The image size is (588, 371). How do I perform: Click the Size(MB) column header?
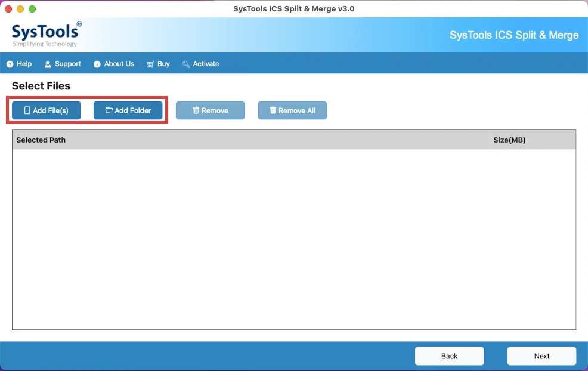533,140
